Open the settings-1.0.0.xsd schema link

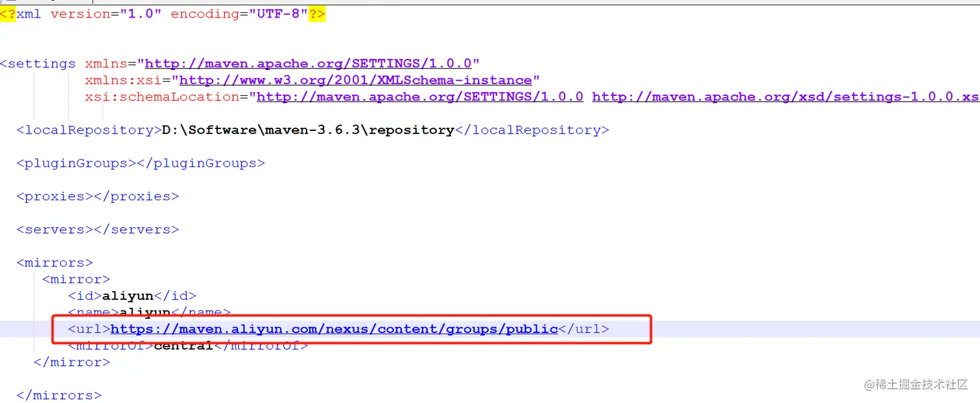click(x=786, y=97)
